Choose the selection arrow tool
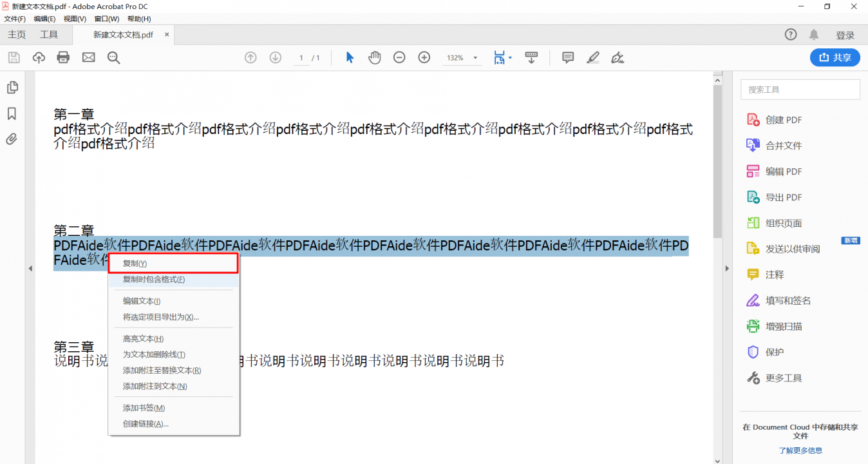The width and height of the screenshot is (868, 464). [x=350, y=57]
